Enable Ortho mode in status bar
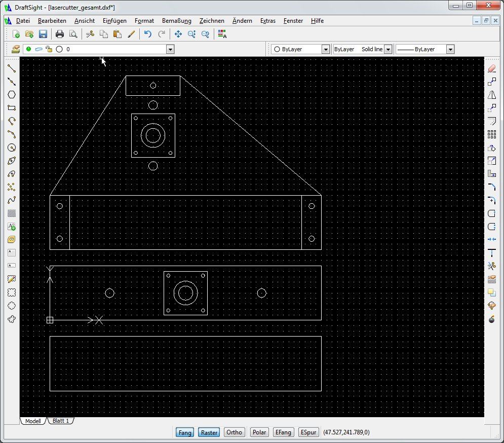The image size is (504, 443). point(234,432)
